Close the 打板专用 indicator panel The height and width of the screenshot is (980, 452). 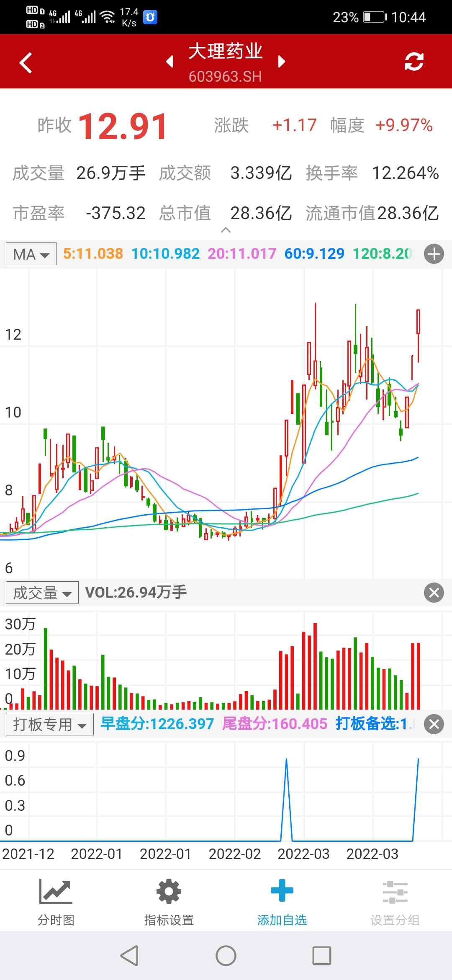tap(434, 724)
